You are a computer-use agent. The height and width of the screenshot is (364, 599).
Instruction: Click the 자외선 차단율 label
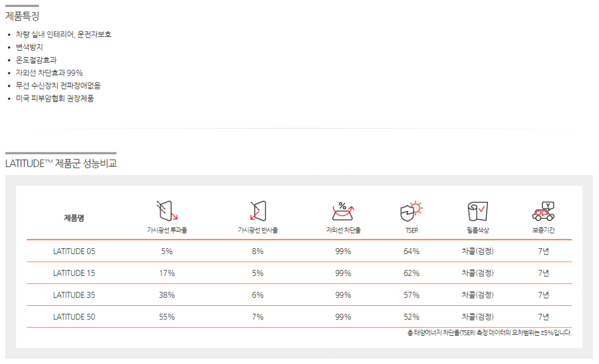click(x=343, y=230)
